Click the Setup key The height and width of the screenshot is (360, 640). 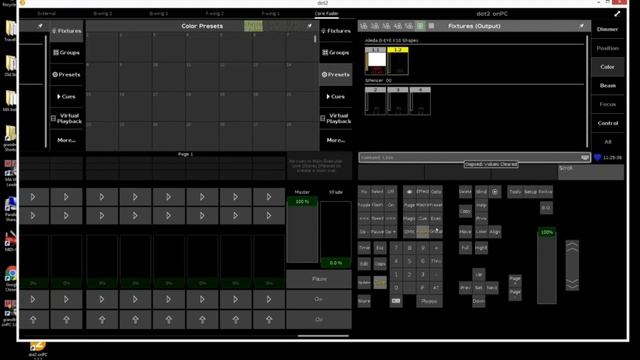[x=531, y=191]
